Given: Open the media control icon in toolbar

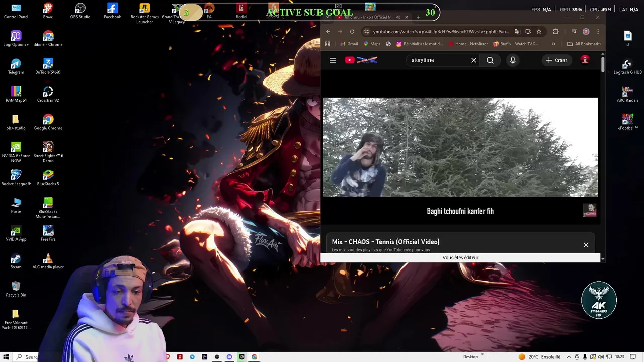Looking at the screenshot, I should [x=574, y=31].
